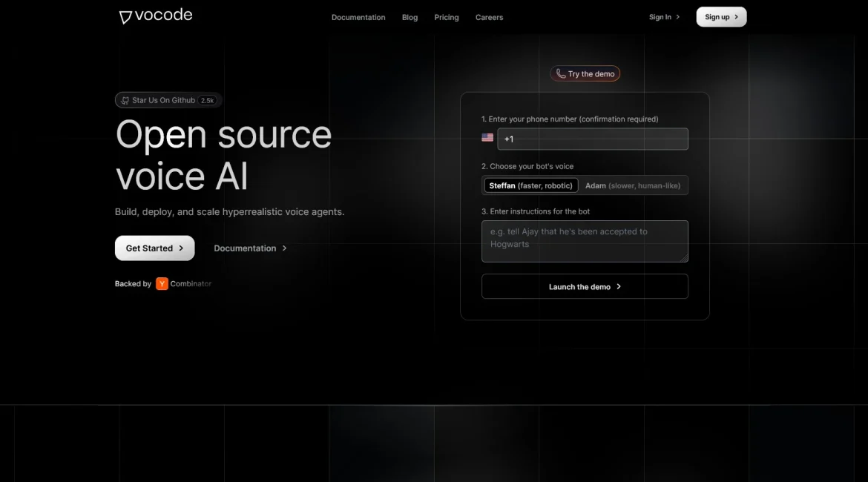The height and width of the screenshot is (482, 868).
Task: Click the textarea resize handle
Action: [x=685, y=259]
